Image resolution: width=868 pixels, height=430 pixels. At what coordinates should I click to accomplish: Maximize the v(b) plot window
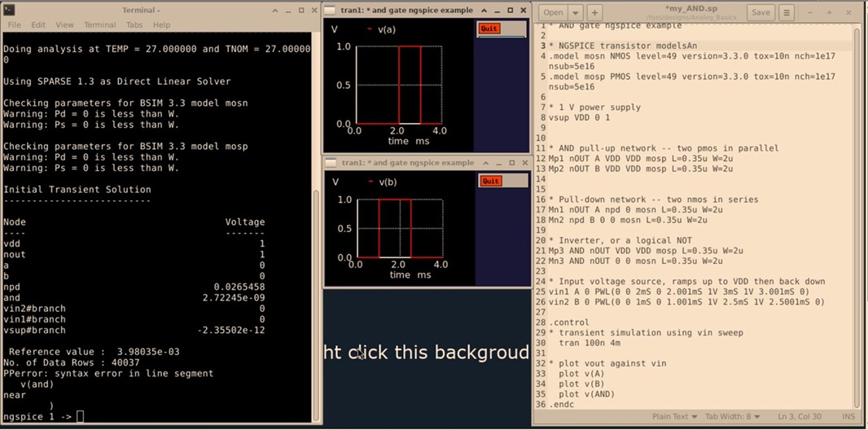pyautogui.click(x=511, y=162)
